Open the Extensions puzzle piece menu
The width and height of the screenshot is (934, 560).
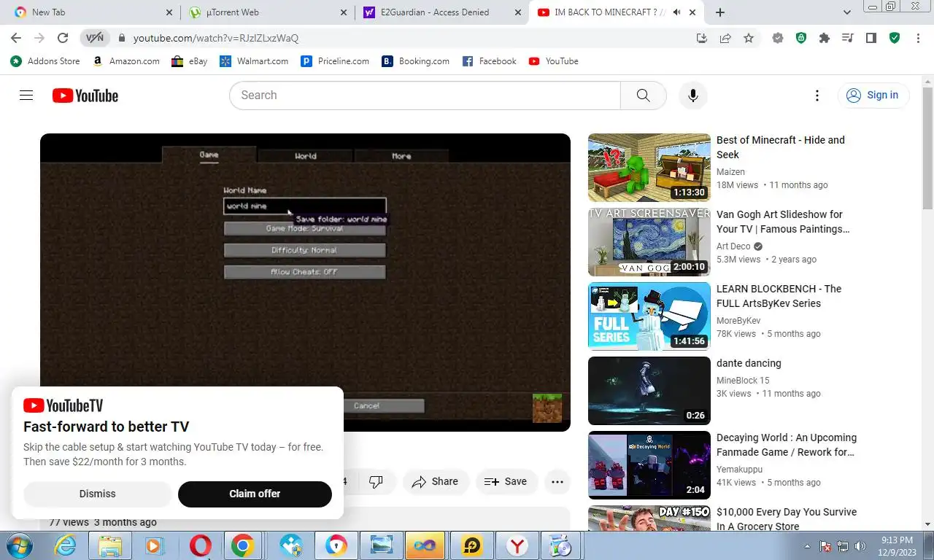click(x=825, y=38)
